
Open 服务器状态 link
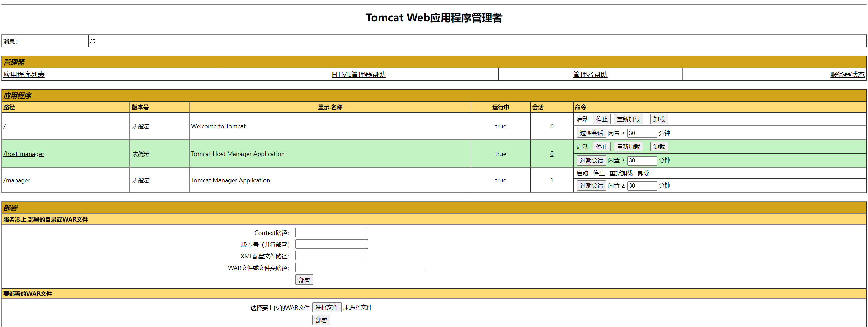pyautogui.click(x=847, y=75)
